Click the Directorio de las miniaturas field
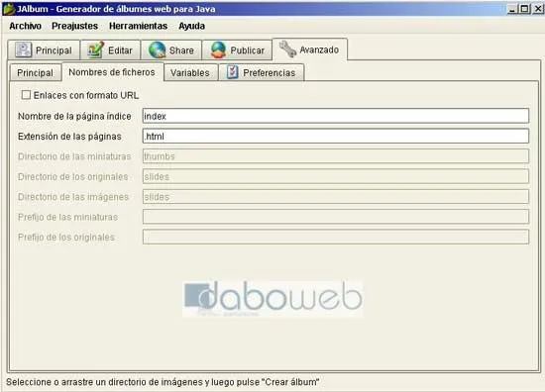The width and height of the screenshot is (545, 392). point(336,156)
